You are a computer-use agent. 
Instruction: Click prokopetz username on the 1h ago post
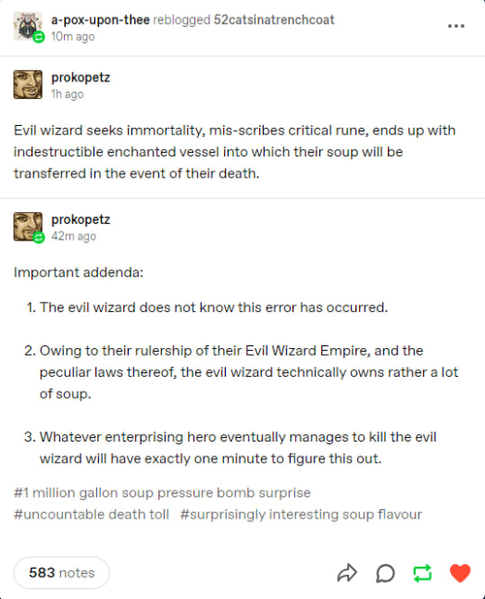[x=81, y=78]
